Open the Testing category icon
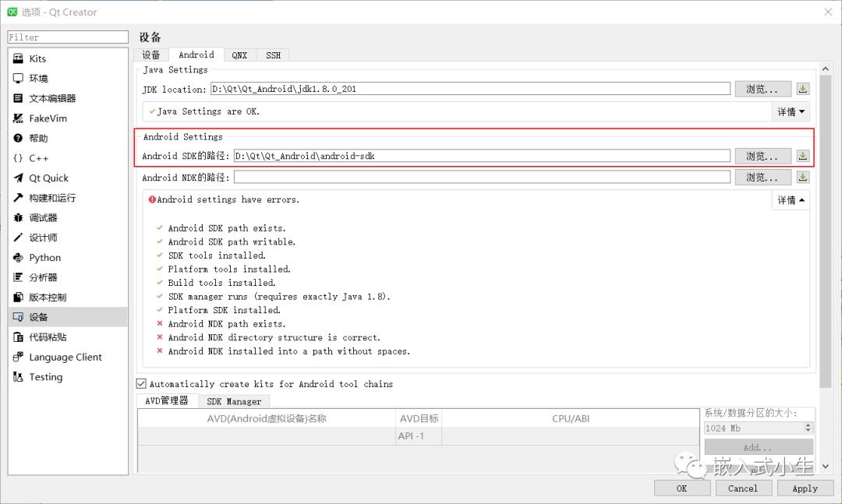Image resolution: width=842 pixels, height=504 pixels. pyautogui.click(x=18, y=377)
